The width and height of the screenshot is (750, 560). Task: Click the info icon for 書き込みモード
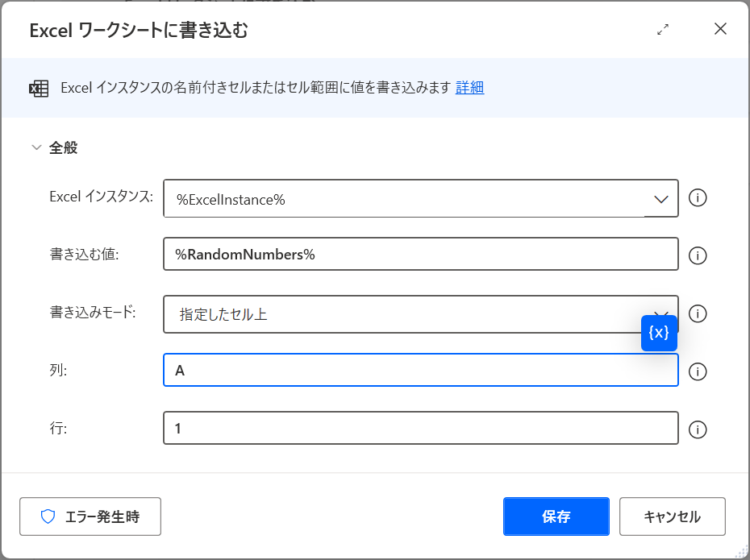point(698,313)
